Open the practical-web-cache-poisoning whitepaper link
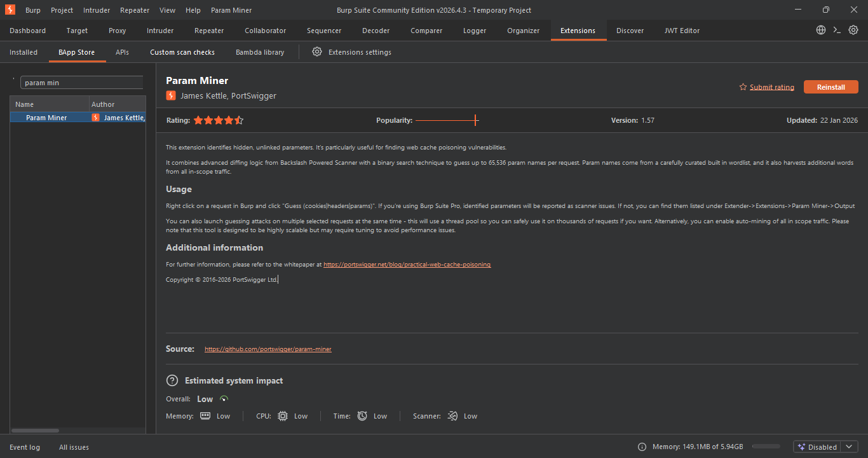868x458 pixels. coord(407,264)
